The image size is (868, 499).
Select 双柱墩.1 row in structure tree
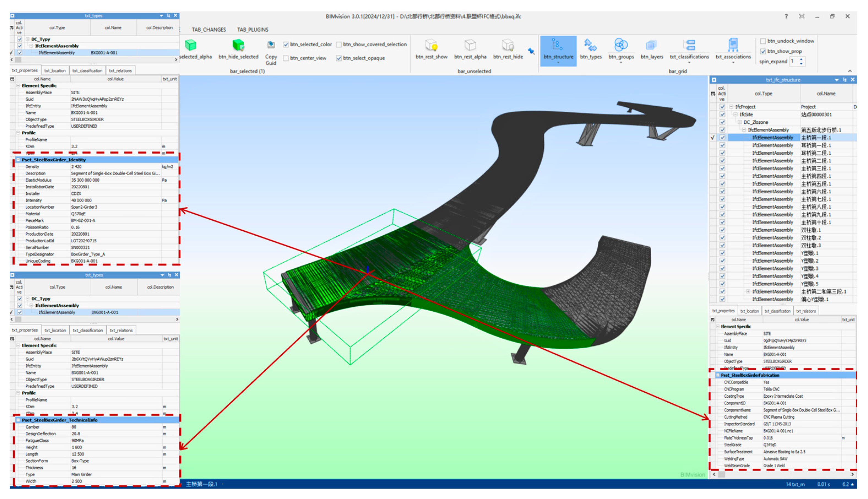pyautogui.click(x=811, y=230)
